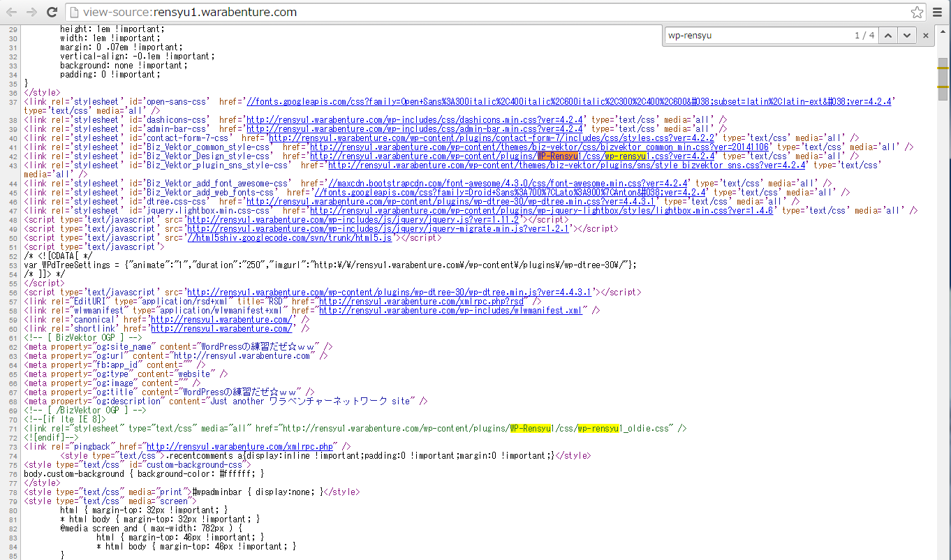Open the html5shiv html5.js link
The height and width of the screenshot is (560, 951).
point(290,238)
